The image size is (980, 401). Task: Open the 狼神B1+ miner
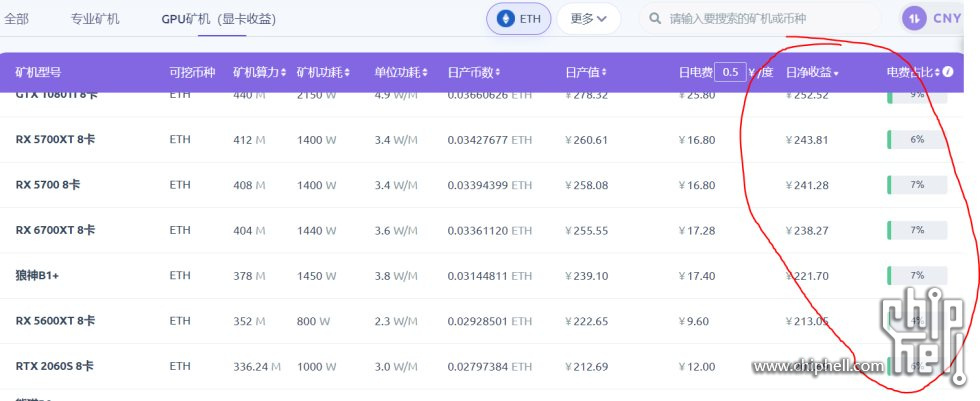pos(37,275)
